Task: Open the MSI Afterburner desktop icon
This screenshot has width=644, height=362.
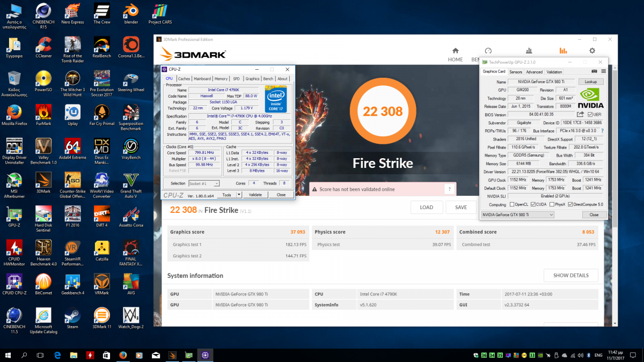Action: 14,186
